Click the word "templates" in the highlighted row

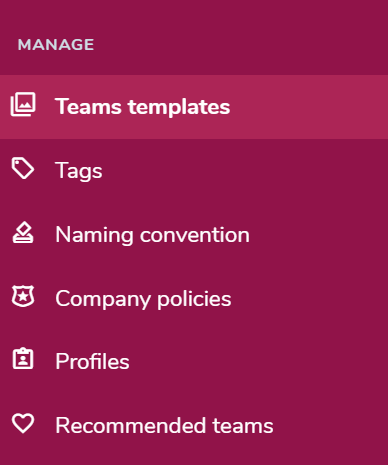tap(179, 107)
